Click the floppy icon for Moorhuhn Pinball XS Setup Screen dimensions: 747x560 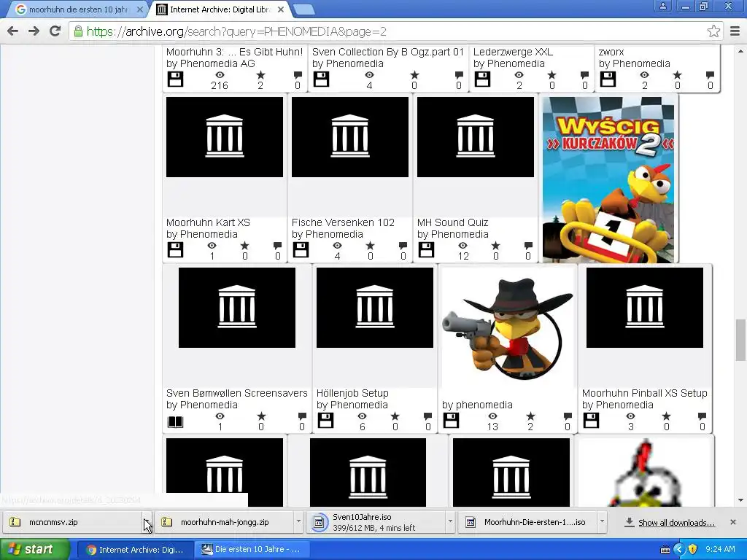point(591,421)
